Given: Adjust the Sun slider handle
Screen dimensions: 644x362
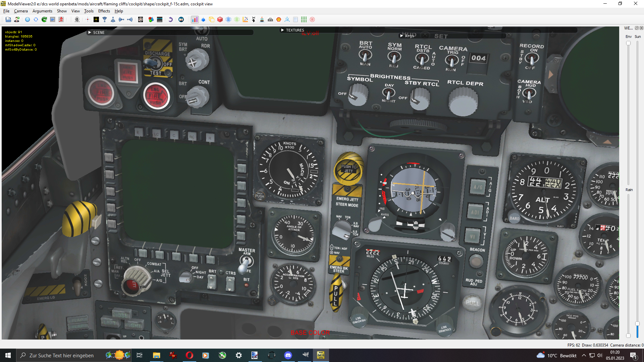Looking at the screenshot, I should tap(637, 324).
